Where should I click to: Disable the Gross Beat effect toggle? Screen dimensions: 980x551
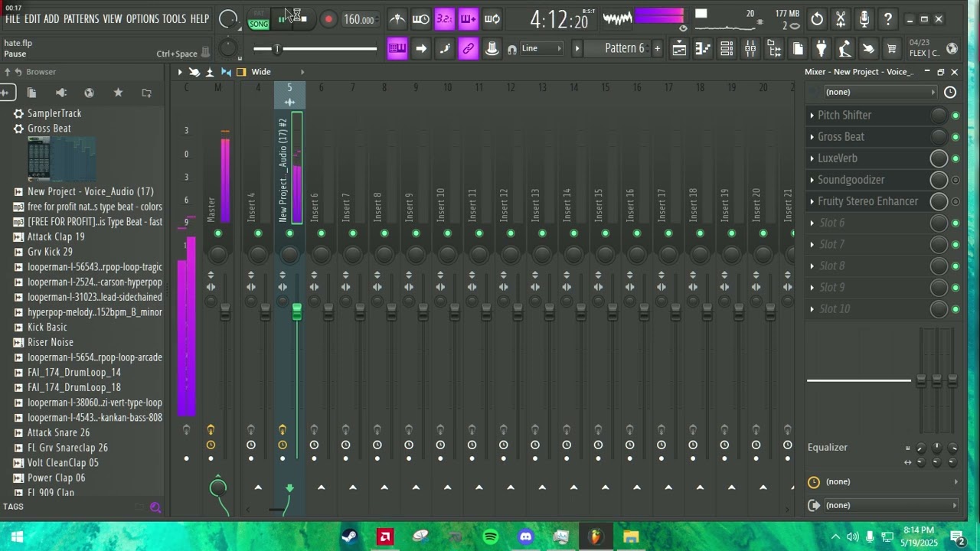pos(955,137)
